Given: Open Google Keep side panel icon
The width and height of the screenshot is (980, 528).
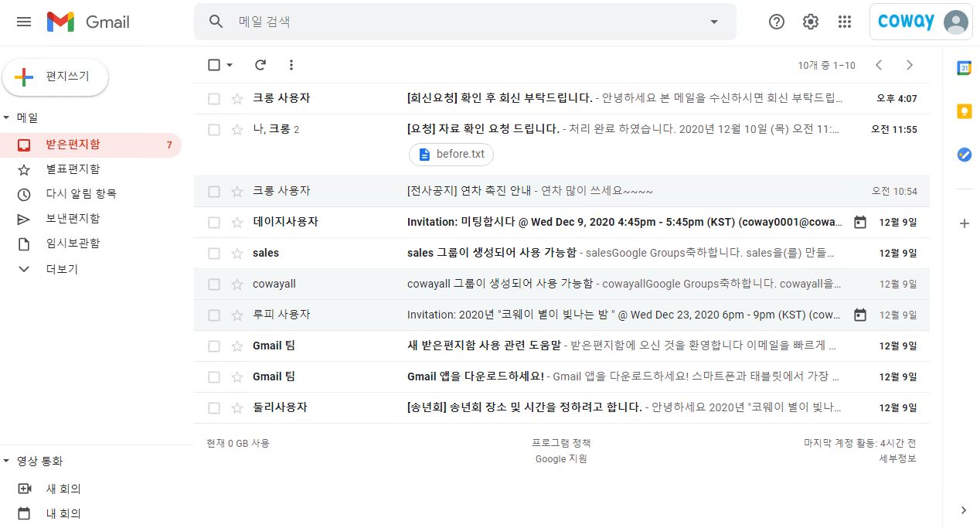Looking at the screenshot, I should pos(964,111).
